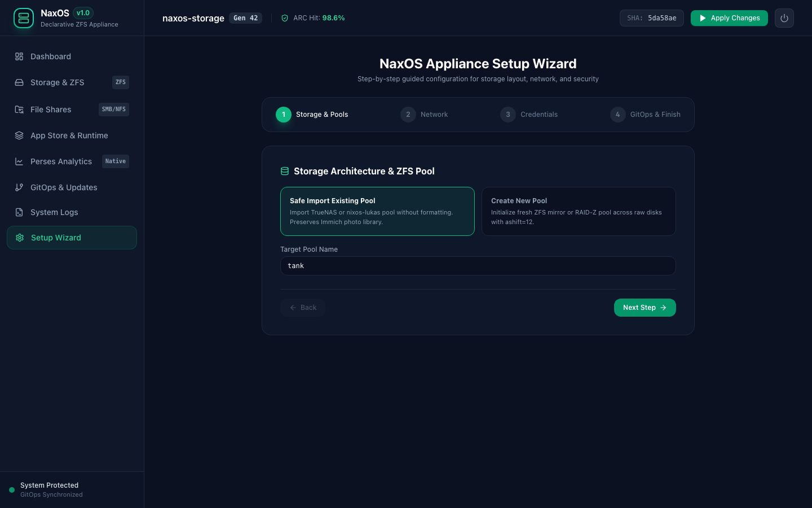The image size is (812, 508).
Task: Click the Native tag on Perses Analytics
Action: 116,161
